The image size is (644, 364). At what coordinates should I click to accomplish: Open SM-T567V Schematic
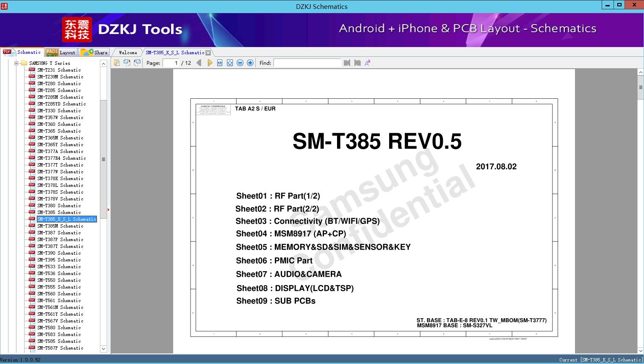60,321
